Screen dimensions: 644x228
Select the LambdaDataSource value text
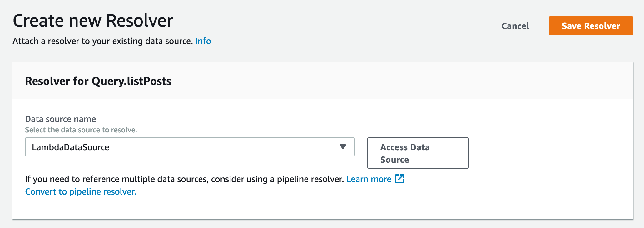point(71,147)
